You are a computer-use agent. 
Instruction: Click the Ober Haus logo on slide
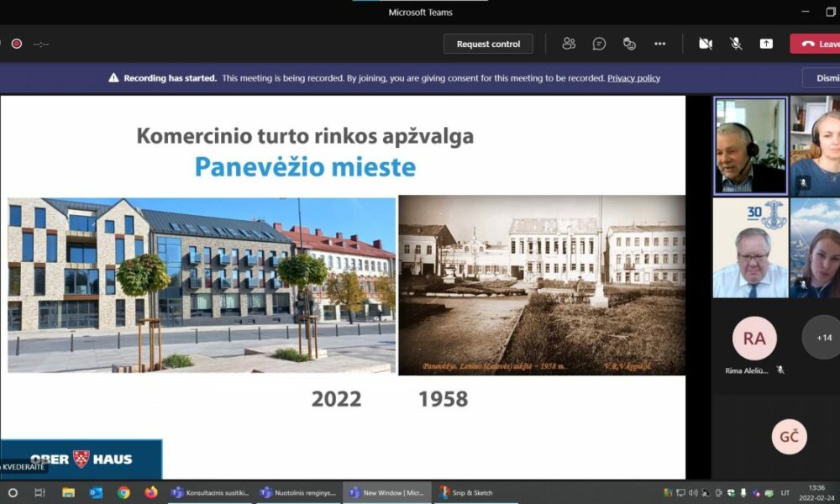click(x=81, y=459)
